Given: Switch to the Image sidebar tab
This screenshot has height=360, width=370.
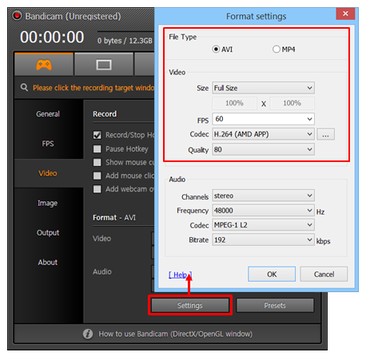Looking at the screenshot, I should [x=48, y=203].
